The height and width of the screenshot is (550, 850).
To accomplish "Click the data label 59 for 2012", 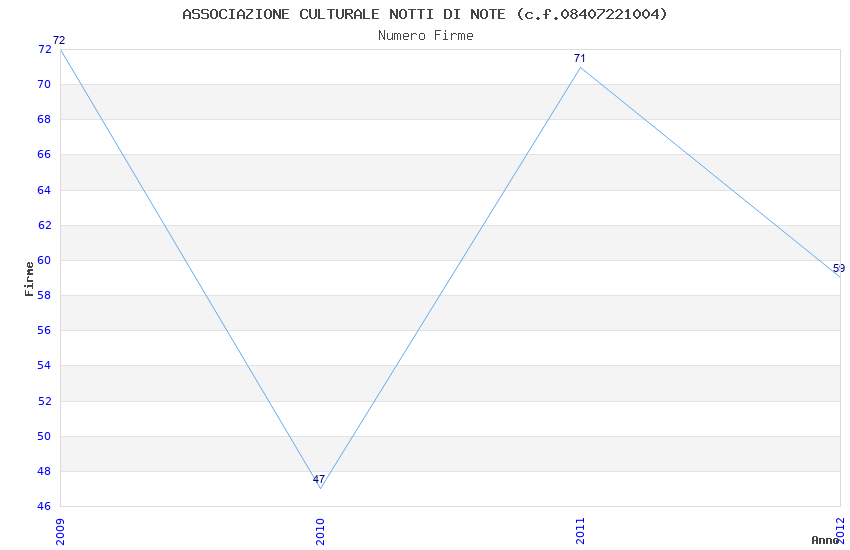I will point(839,268).
